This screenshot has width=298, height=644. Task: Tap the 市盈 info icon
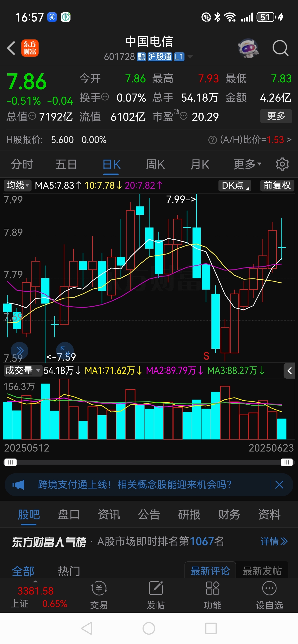click(x=184, y=116)
